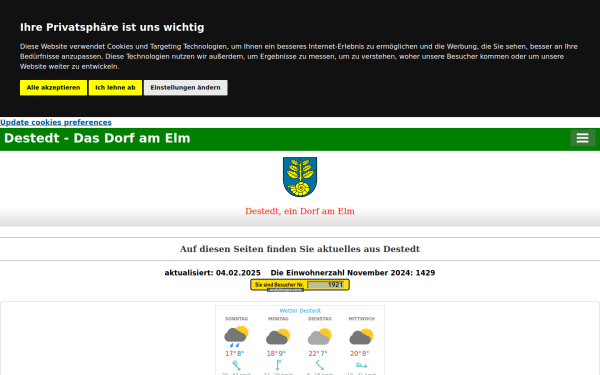Accept all cookies with Alle akzeptieren
The height and width of the screenshot is (375, 600).
pos(53,88)
